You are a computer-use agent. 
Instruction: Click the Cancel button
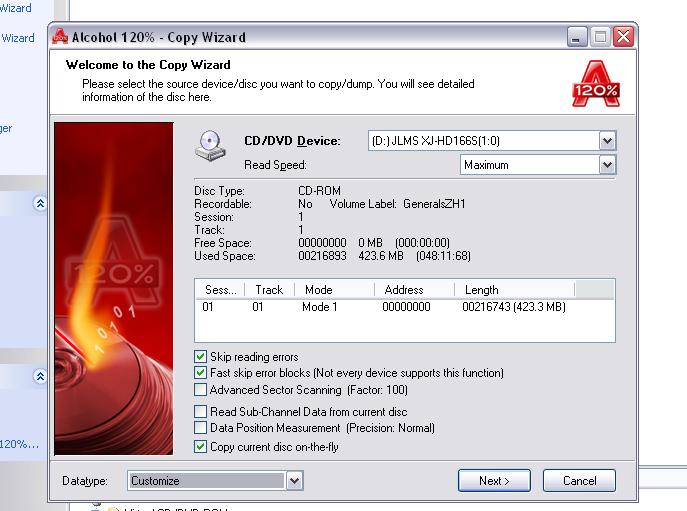(579, 481)
